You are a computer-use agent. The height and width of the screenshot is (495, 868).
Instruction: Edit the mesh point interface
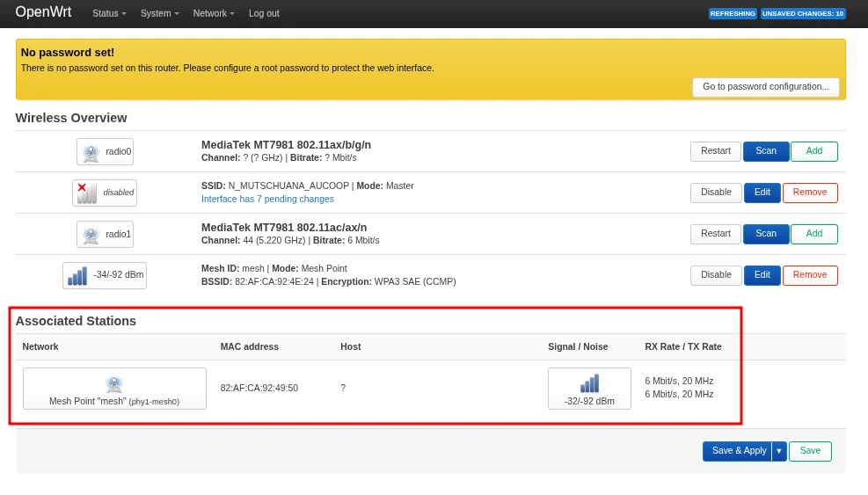(762, 275)
